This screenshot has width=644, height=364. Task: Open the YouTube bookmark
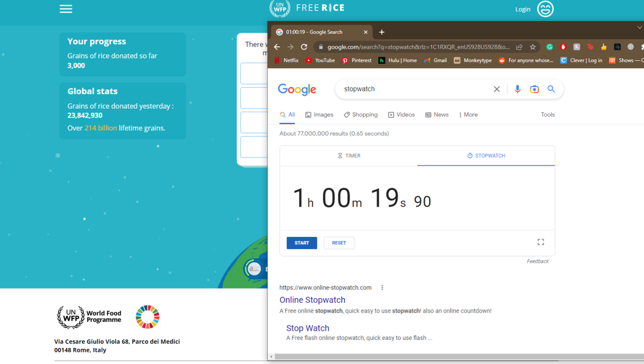[x=320, y=60]
